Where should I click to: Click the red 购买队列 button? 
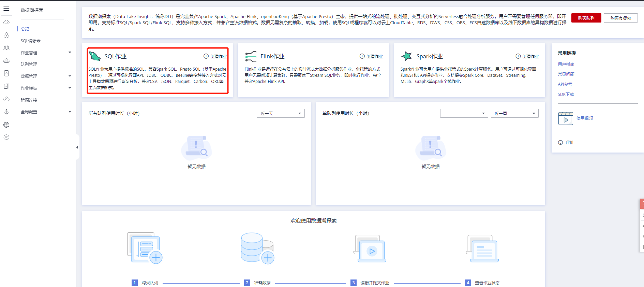pyautogui.click(x=586, y=18)
